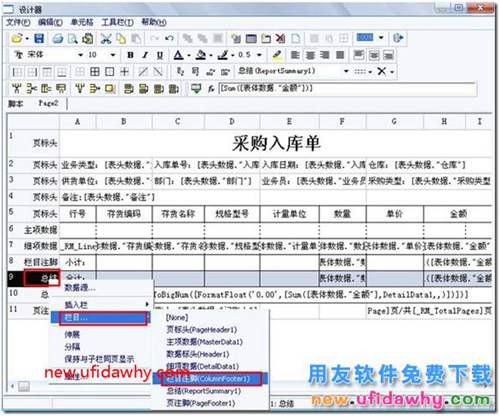
Task: Apply all borders grid icon
Action: tap(95, 72)
